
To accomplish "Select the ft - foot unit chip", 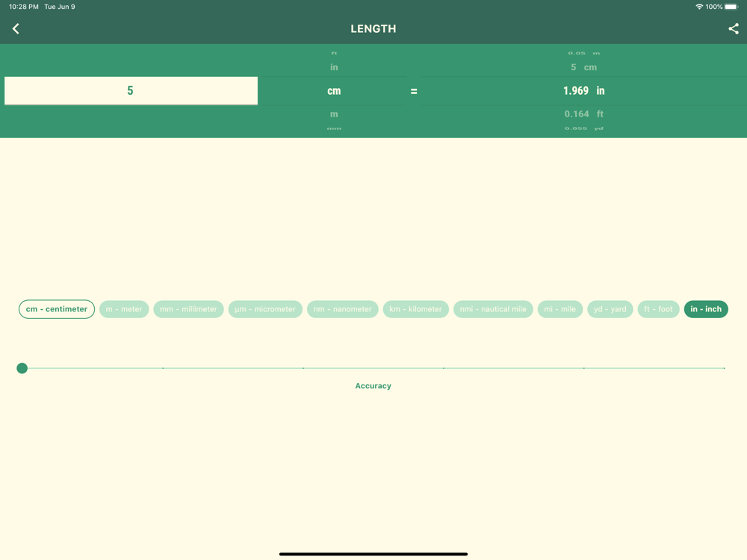I will 658,309.
